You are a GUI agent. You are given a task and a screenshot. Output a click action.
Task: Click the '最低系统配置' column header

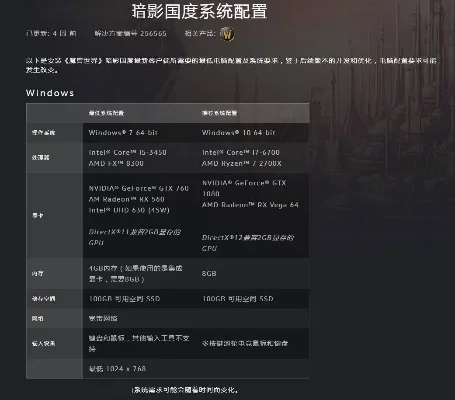[106, 113]
